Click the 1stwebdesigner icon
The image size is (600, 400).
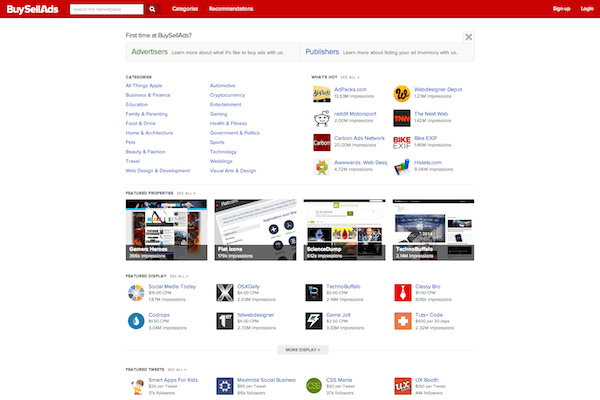point(225,321)
